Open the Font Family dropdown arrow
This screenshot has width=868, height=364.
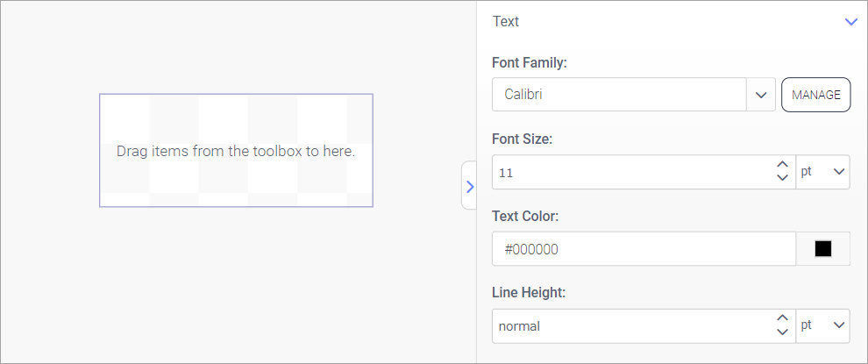pyautogui.click(x=760, y=95)
